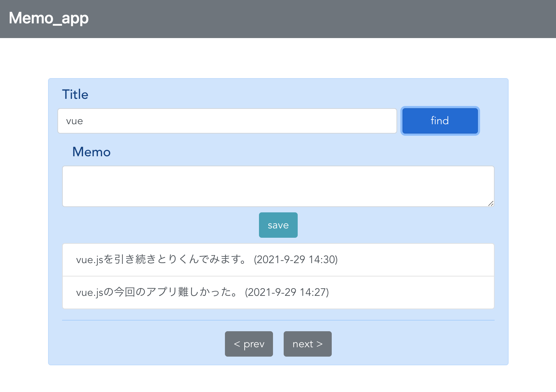This screenshot has height=392, width=556.
Task: Click the Title input field containing vue
Action: pyautogui.click(x=227, y=121)
